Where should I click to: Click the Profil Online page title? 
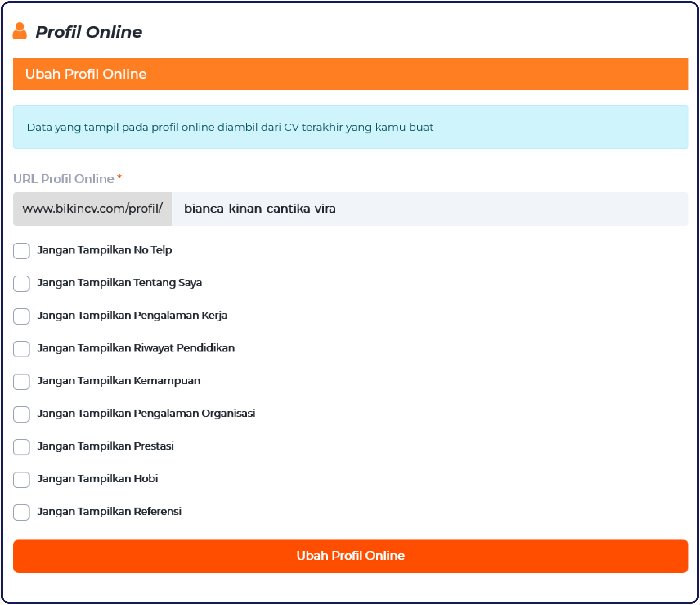pos(89,32)
